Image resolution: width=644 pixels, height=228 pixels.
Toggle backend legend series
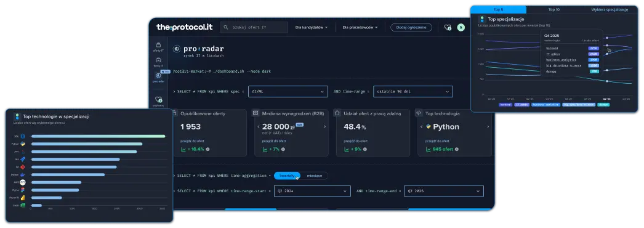click(505, 105)
